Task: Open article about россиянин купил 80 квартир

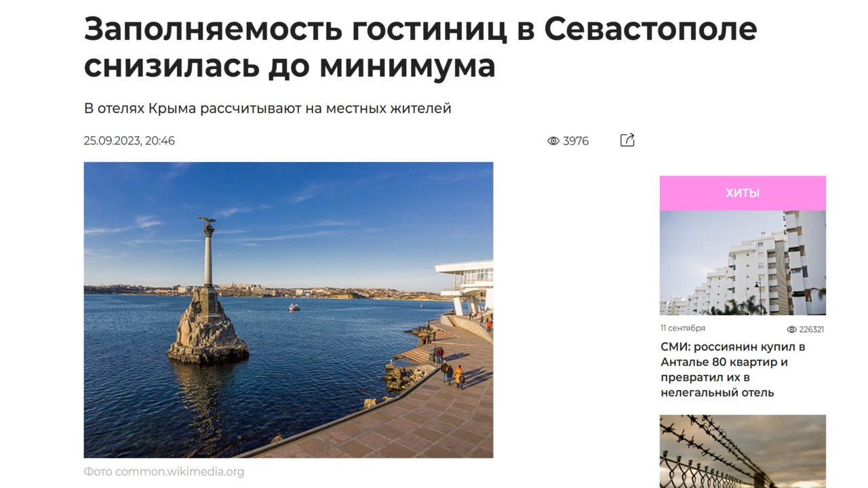Action: (733, 369)
